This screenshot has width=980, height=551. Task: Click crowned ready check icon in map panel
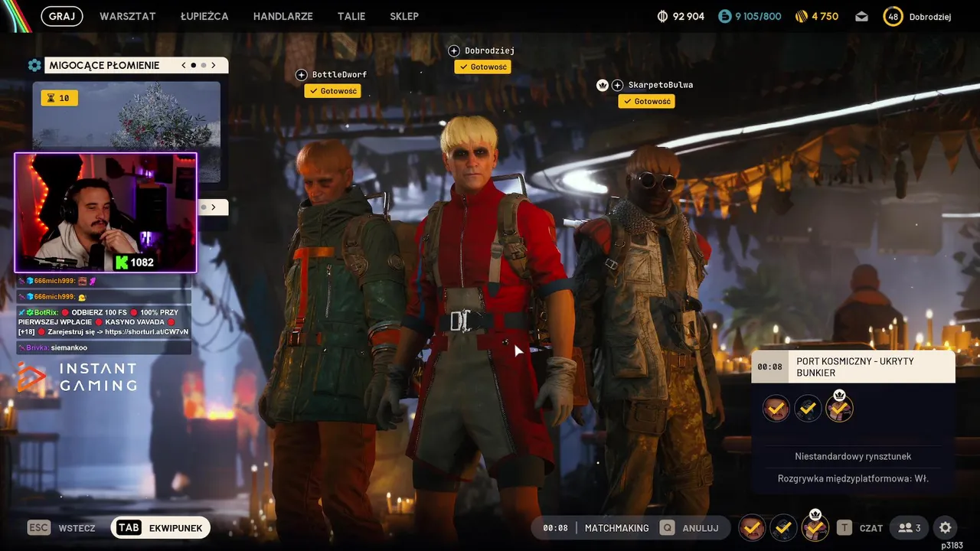click(x=839, y=407)
